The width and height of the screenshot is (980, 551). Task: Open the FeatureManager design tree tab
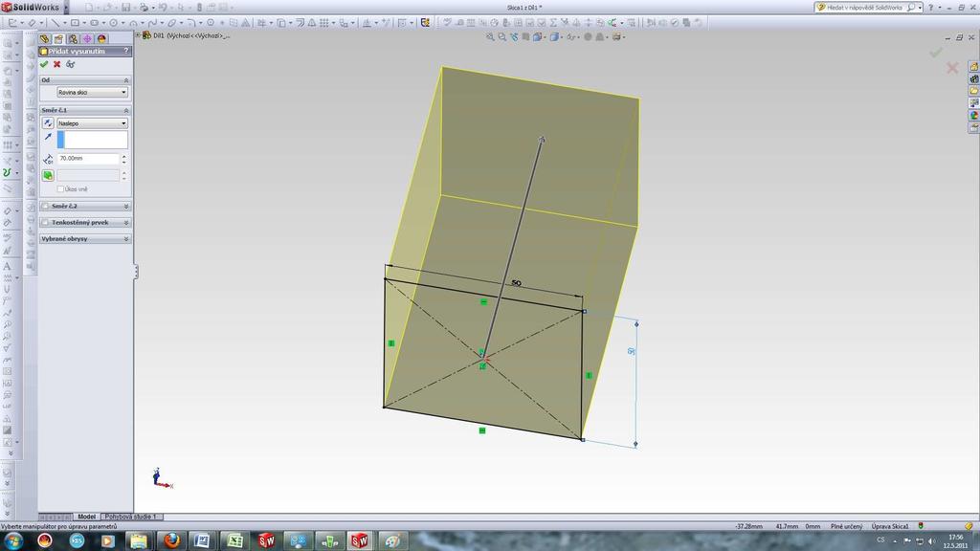[44, 38]
